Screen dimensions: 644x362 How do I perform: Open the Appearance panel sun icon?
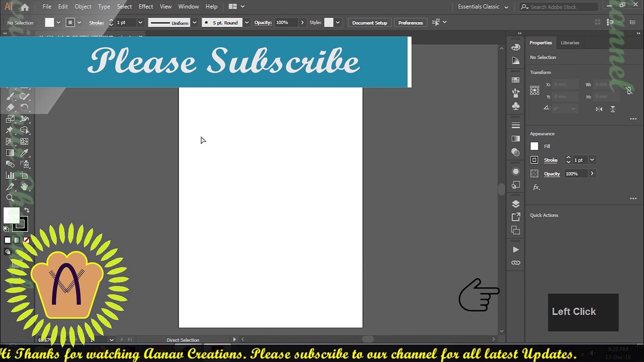tap(516, 171)
